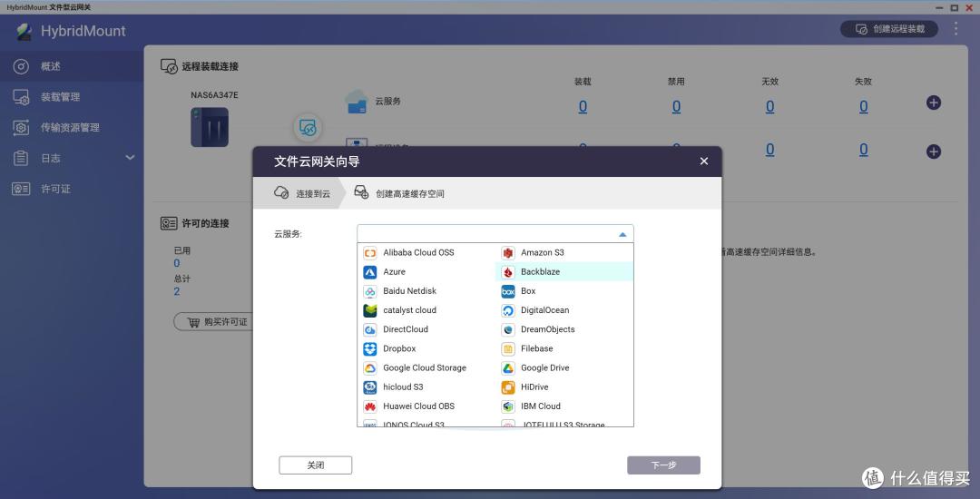The image size is (980, 499).
Task: Click the 创建远程装载 button
Action: [x=889, y=29]
